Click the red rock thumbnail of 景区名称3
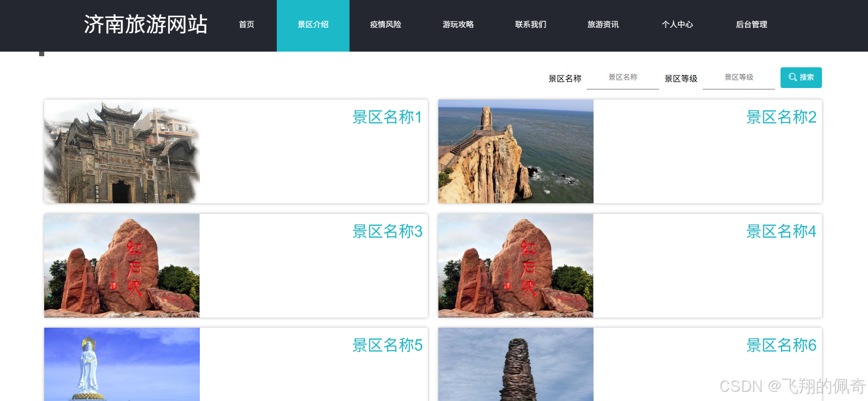The height and width of the screenshot is (401, 868). pyautogui.click(x=122, y=265)
